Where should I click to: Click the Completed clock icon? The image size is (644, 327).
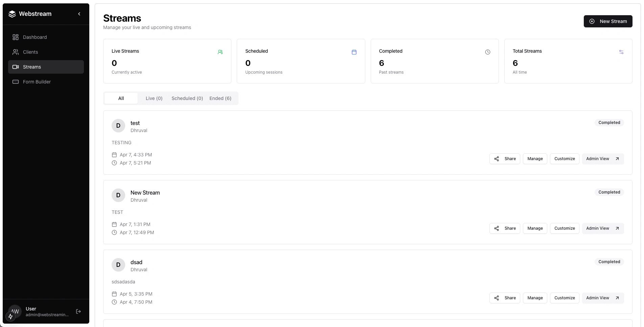tap(488, 52)
